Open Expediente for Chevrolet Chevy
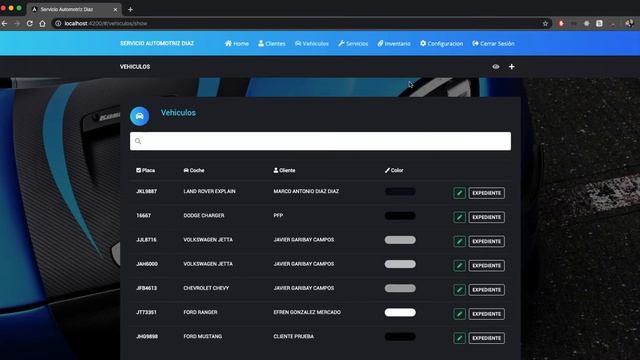This screenshot has width=640, height=360. point(487,290)
